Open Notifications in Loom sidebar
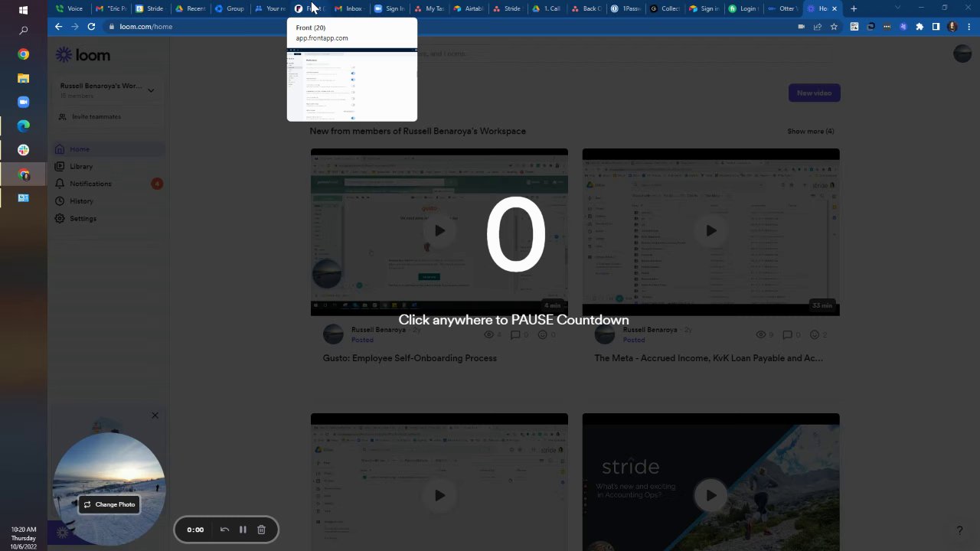This screenshot has width=980, height=551. click(x=109, y=184)
